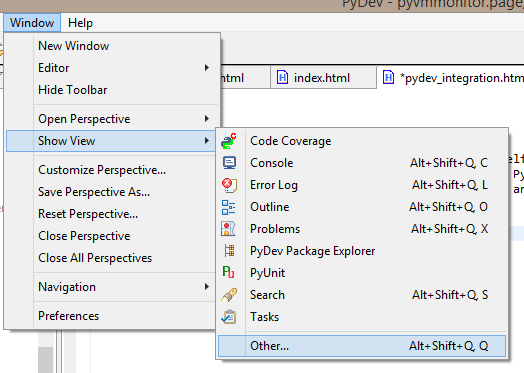Click the PyUnit icon

point(228,272)
